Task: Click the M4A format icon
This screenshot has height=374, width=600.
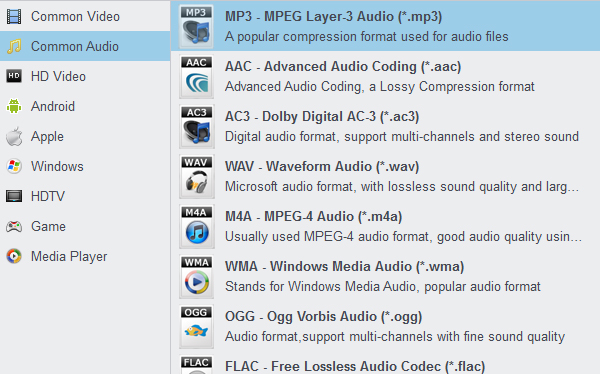Action: 196,226
